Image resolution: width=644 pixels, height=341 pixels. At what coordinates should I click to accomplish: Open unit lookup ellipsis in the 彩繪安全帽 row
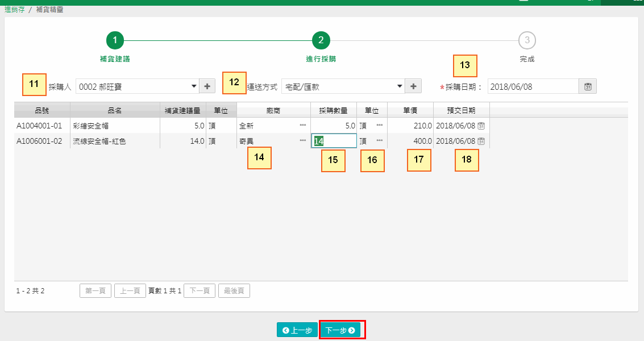(380, 125)
